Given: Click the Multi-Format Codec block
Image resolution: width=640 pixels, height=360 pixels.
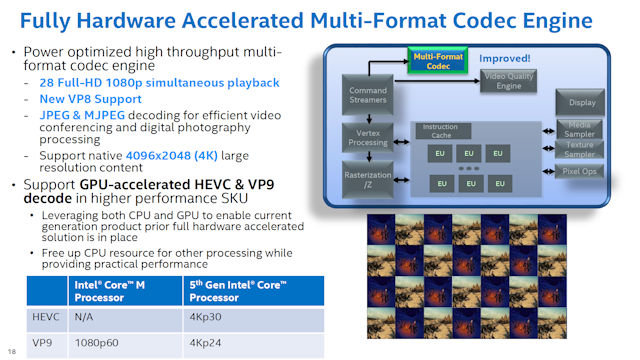Looking at the screenshot, I should [438, 61].
